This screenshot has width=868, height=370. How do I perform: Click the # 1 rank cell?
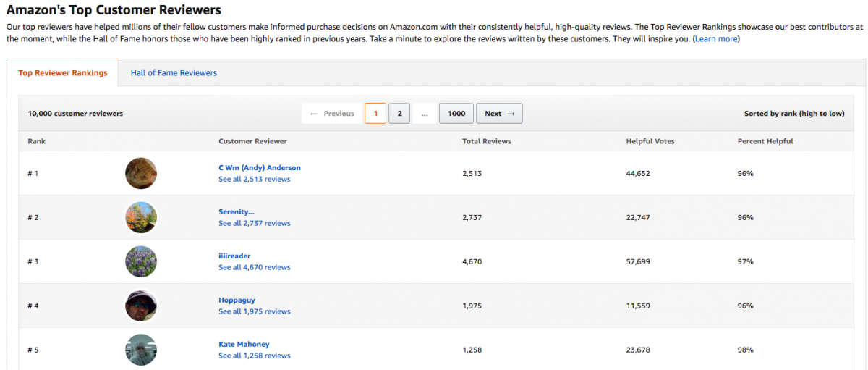click(x=33, y=174)
